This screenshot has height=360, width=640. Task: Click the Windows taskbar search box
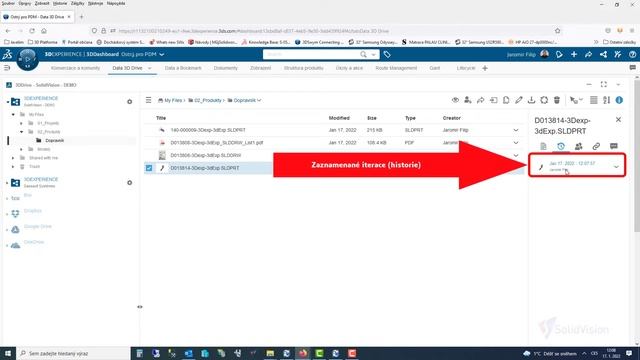(x=73, y=353)
